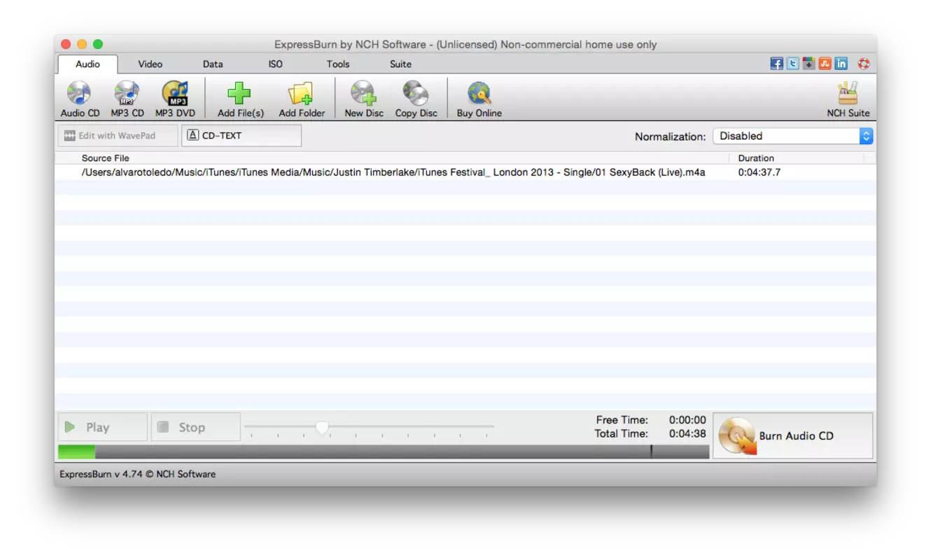Share on Twitter
Screen dimensions: 931x560
tap(792, 64)
